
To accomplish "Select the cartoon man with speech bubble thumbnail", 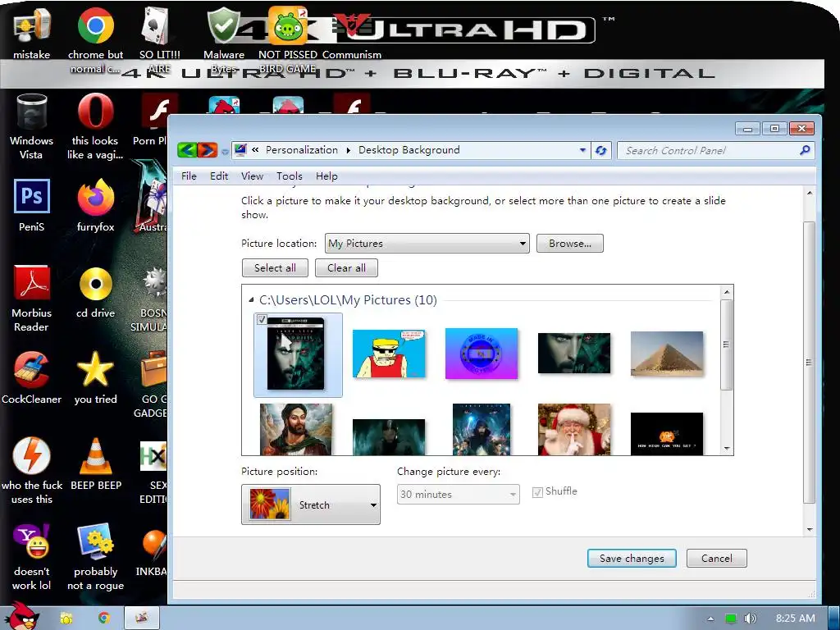I will coord(388,354).
